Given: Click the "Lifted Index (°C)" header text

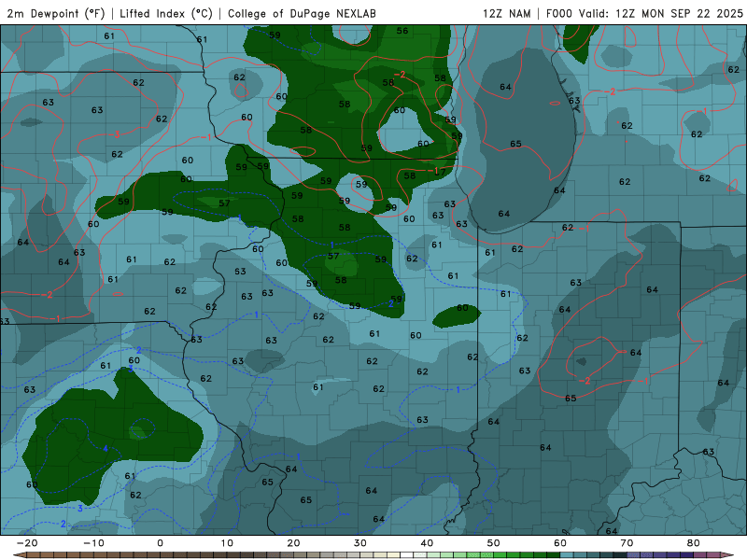Looking at the screenshot, I should [166, 13].
